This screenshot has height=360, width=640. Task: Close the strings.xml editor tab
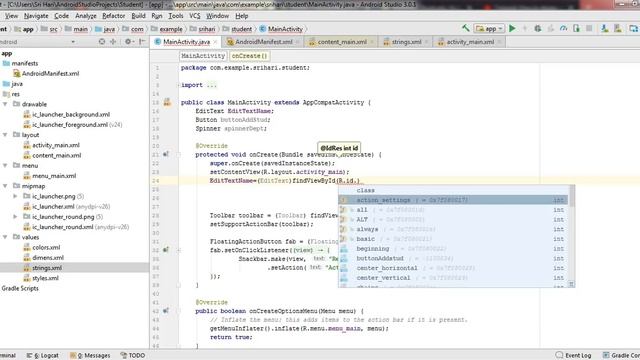click(x=427, y=42)
